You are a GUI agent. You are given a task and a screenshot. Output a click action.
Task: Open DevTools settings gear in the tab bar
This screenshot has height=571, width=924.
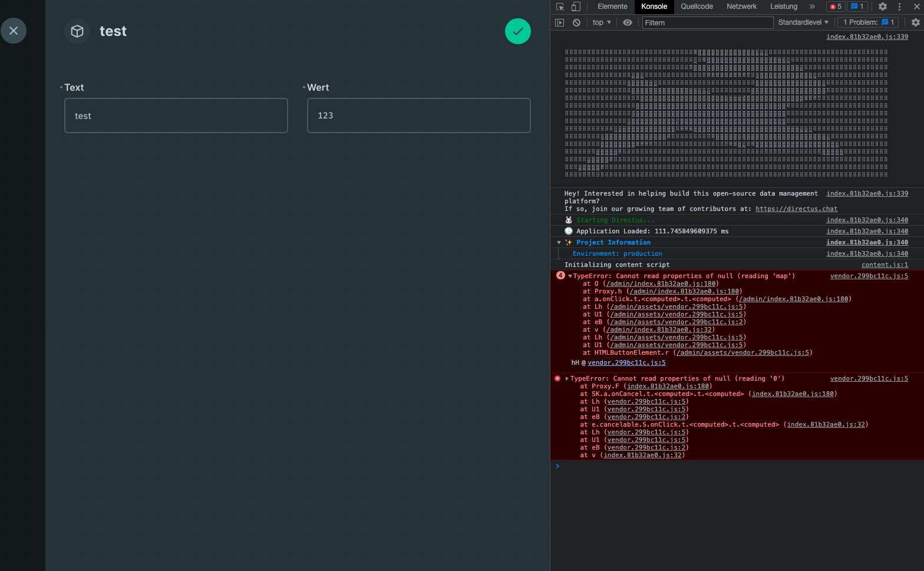pos(883,6)
